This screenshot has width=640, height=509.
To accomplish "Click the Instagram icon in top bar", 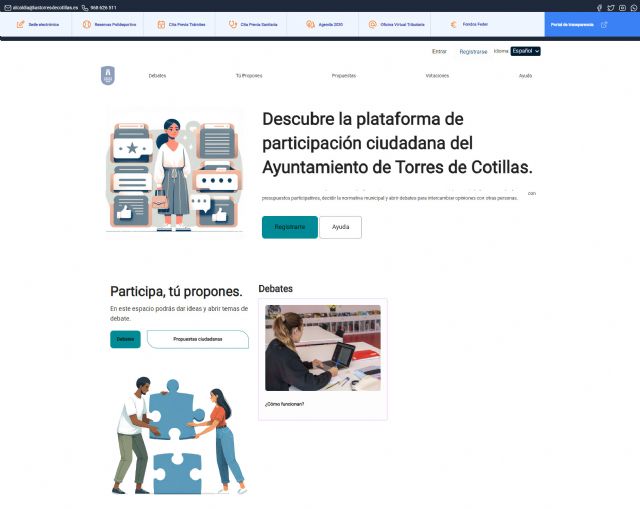I will point(621,7).
